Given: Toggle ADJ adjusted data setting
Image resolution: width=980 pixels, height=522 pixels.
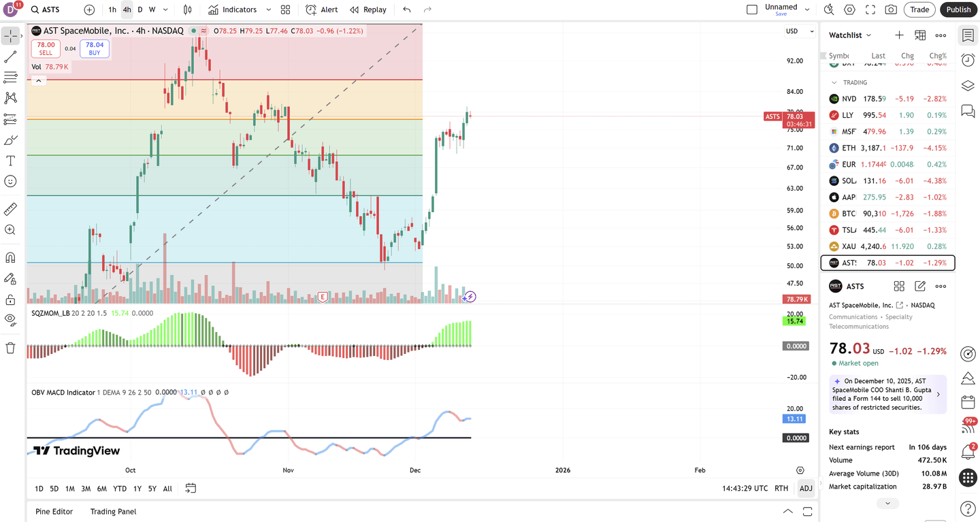Looking at the screenshot, I should (x=806, y=488).
